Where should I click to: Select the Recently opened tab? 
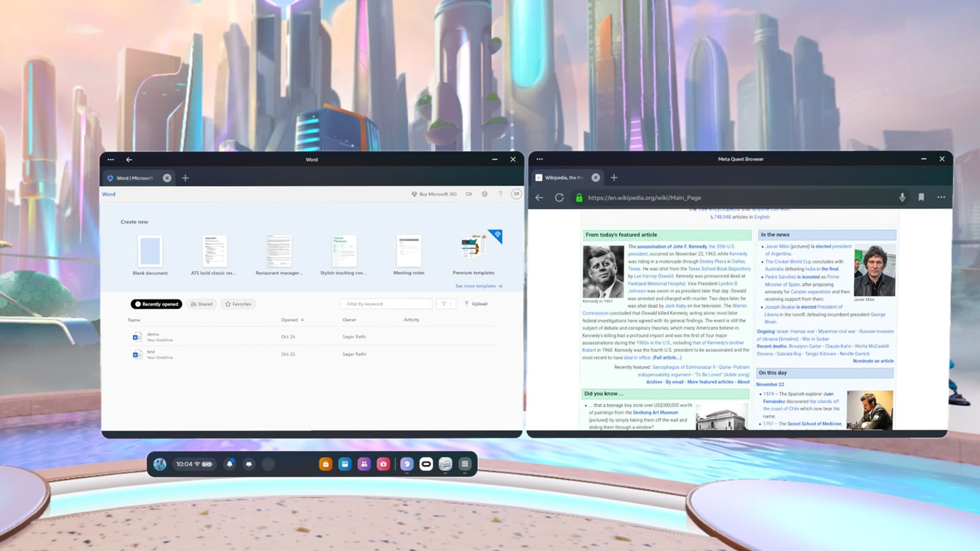click(157, 304)
